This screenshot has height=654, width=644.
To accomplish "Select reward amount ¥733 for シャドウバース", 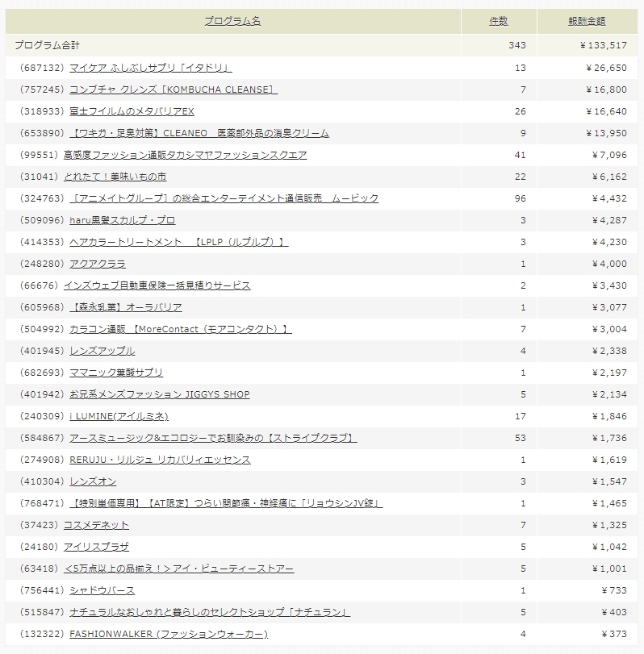I will click(x=614, y=590).
